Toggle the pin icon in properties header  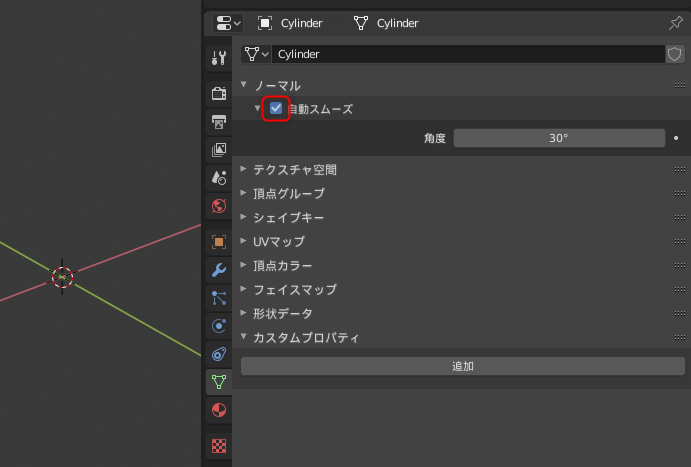[676, 23]
